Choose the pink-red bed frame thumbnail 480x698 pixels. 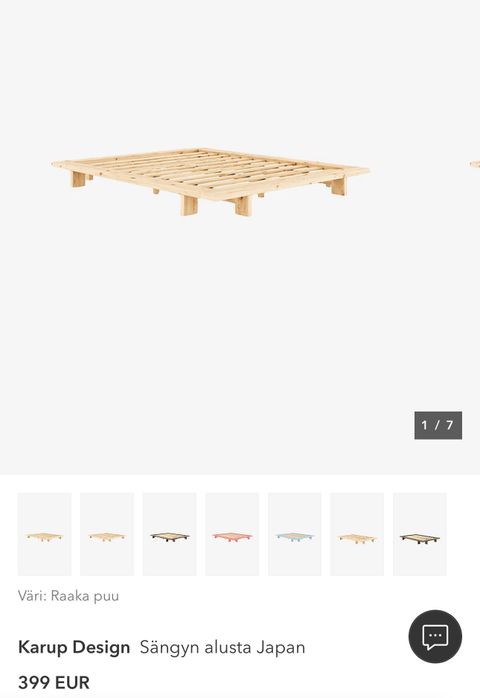pos(232,534)
